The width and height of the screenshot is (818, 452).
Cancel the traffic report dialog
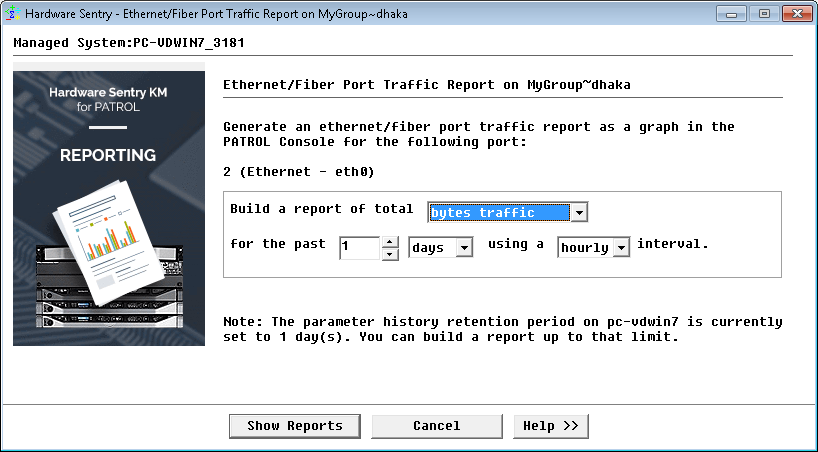[x=437, y=426]
